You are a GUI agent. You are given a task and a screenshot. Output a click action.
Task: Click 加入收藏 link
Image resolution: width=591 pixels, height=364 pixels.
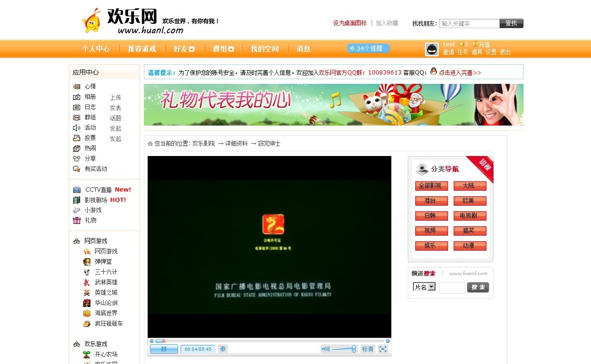[x=387, y=23]
